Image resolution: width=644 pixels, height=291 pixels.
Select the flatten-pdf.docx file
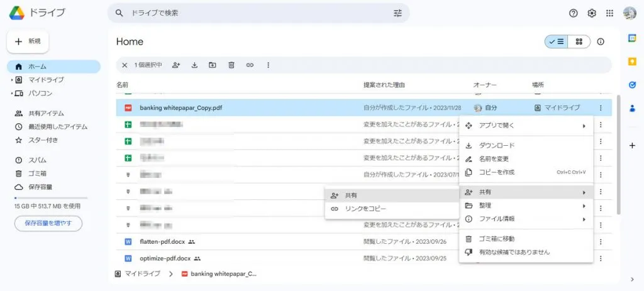click(164, 242)
